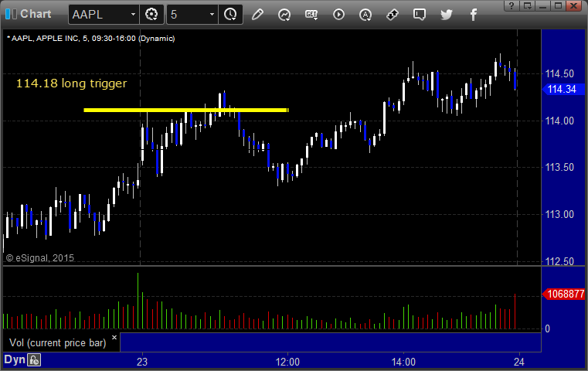Viewport: 588px width, 371px height.
Task: Share chart via Facebook icon
Action: [x=473, y=15]
